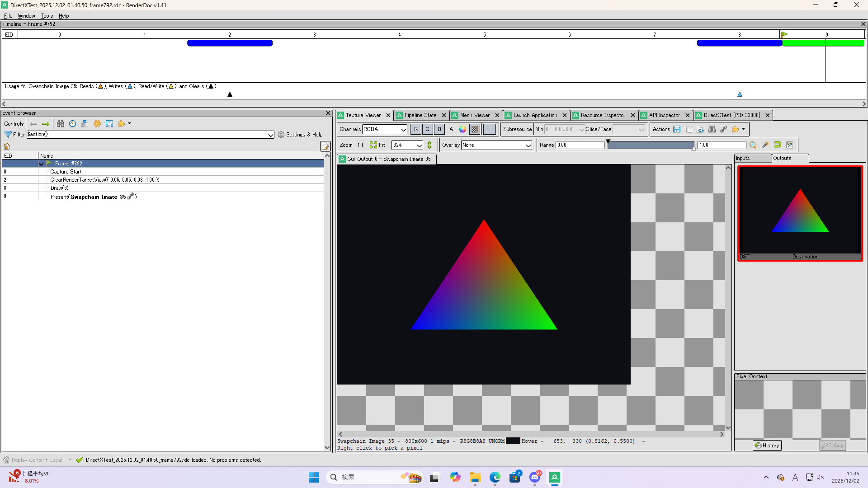
Task: Auto-fit the range using the wand icon
Action: tap(765, 145)
